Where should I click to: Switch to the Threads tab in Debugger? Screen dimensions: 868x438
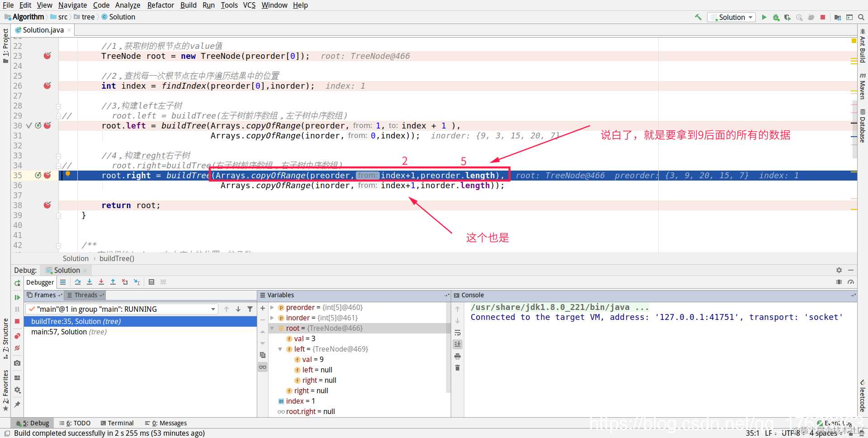(85, 295)
